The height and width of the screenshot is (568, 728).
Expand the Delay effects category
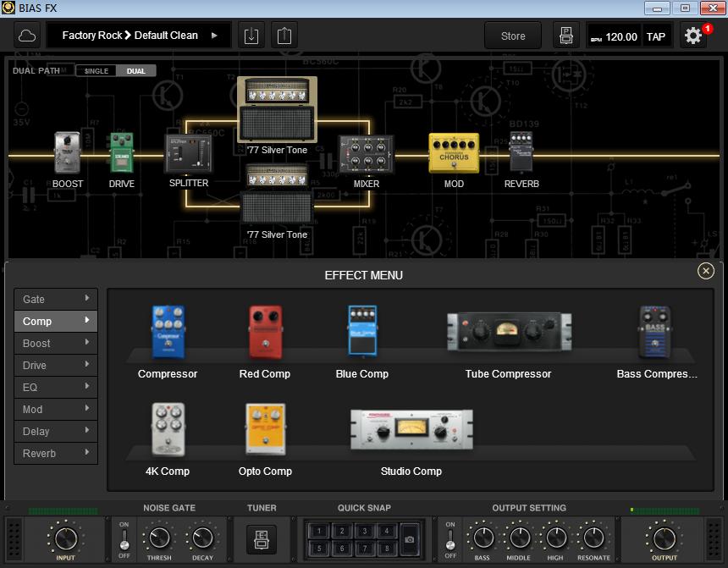point(55,431)
